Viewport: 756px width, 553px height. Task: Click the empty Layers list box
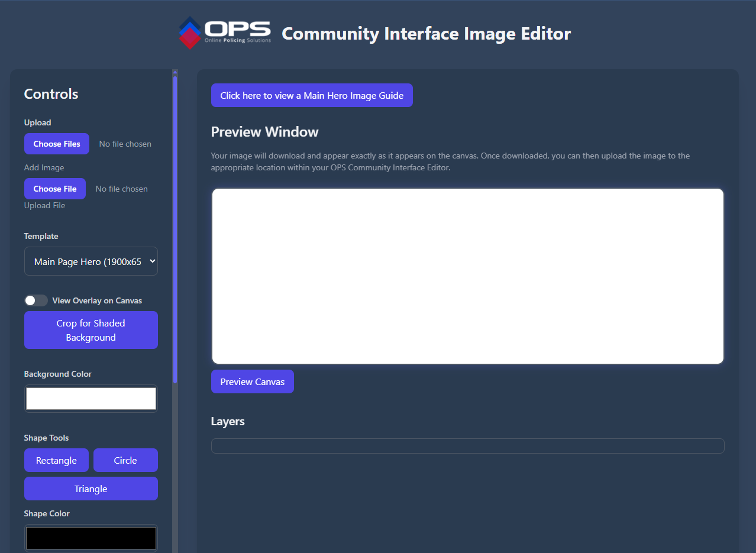(x=467, y=446)
